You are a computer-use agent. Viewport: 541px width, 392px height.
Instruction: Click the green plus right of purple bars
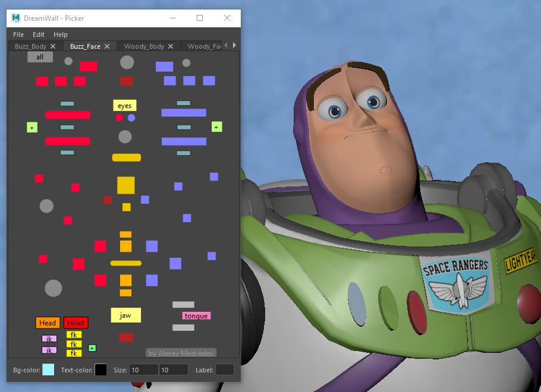coord(216,127)
